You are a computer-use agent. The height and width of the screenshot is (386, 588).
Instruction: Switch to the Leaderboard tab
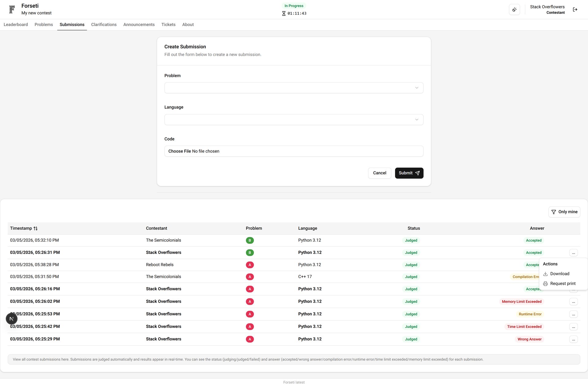coord(15,24)
